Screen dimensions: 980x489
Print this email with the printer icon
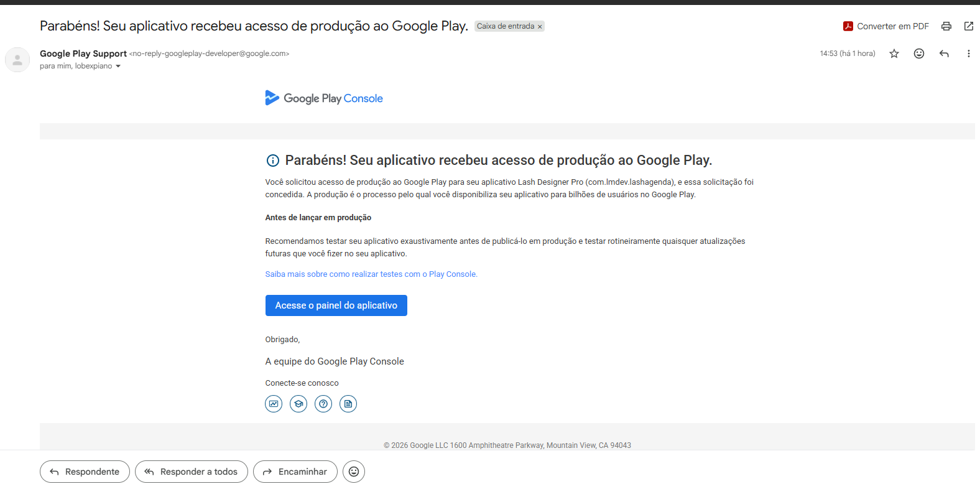pos(946,26)
